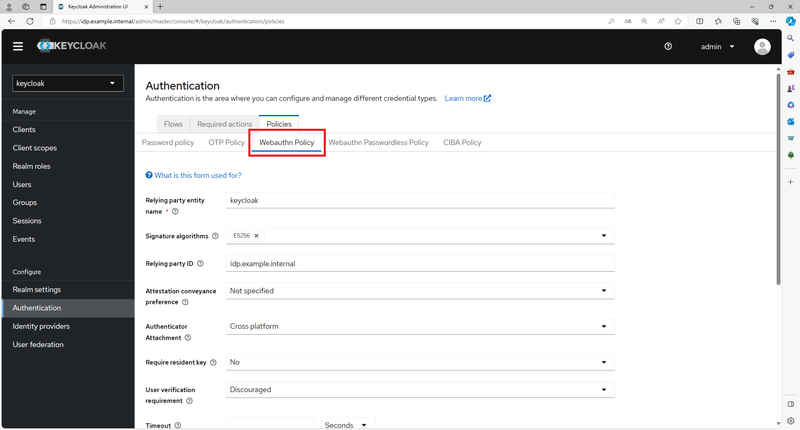Open the Copilot icon in browser toolbar

point(790,21)
